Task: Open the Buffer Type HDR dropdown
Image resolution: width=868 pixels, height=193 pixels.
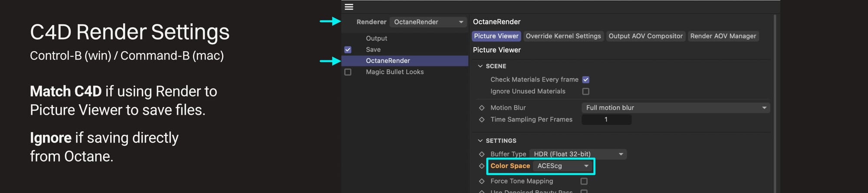Action: click(x=578, y=154)
